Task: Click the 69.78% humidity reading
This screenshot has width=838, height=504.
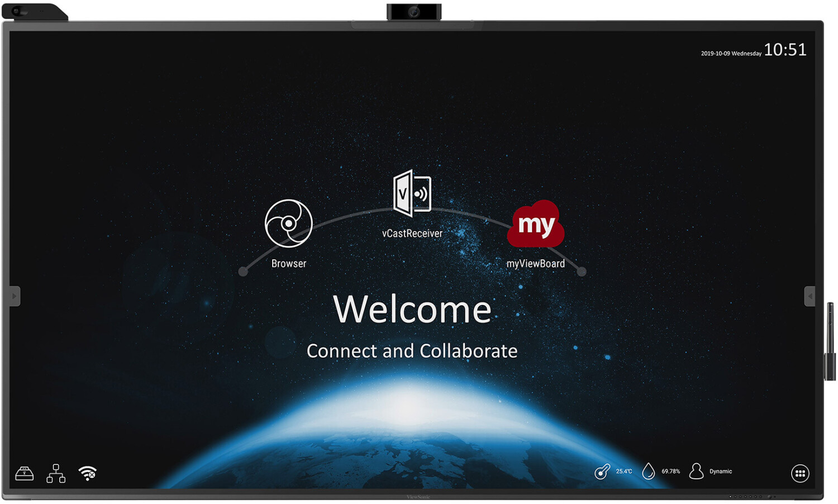Action: pyautogui.click(x=671, y=472)
